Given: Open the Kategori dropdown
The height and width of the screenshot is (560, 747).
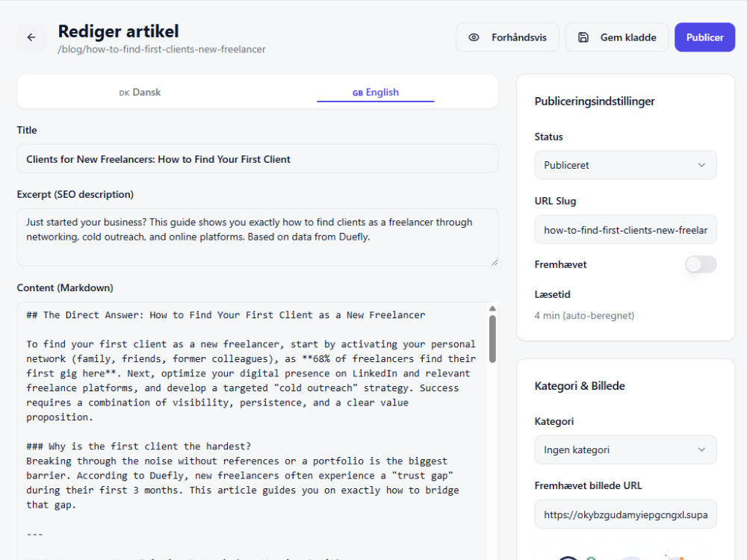Looking at the screenshot, I should (x=625, y=450).
